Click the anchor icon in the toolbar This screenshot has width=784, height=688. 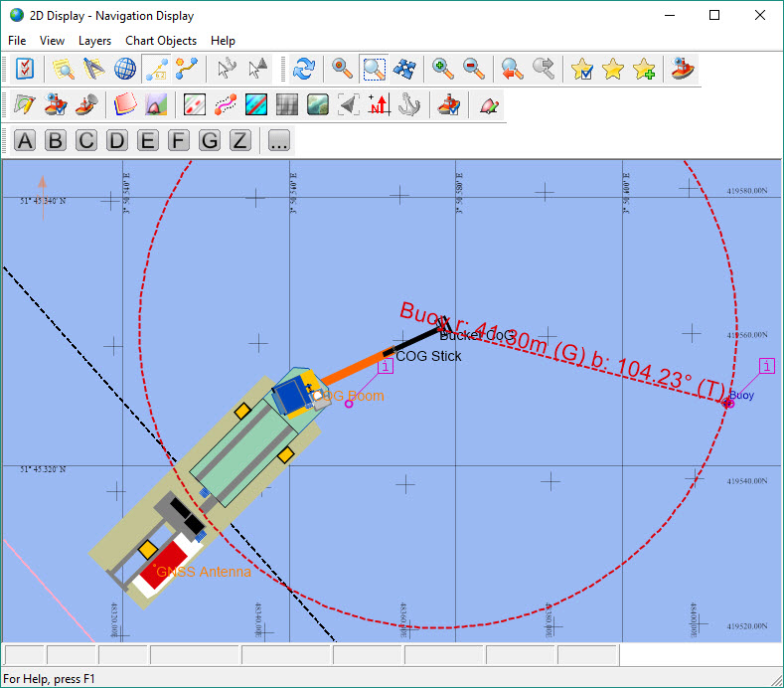pos(409,104)
